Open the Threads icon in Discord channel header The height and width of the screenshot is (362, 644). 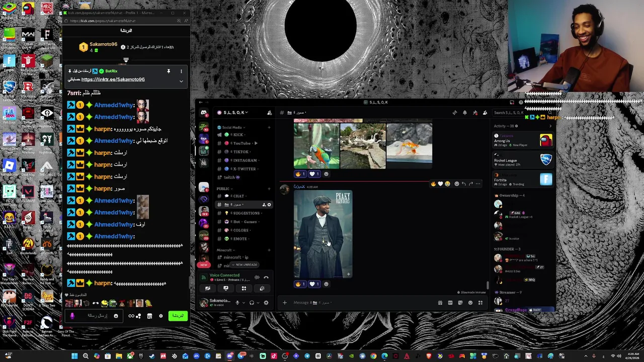[455, 113]
